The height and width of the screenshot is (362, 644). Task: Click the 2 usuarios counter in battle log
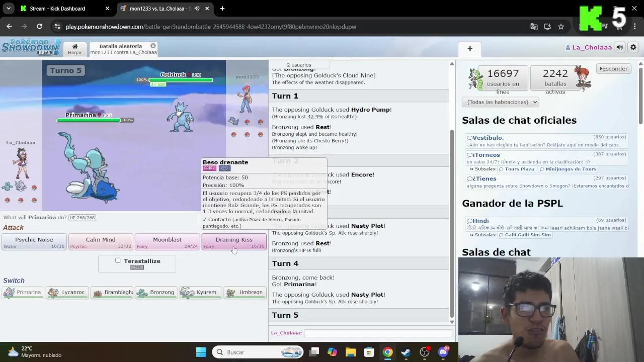coord(299,65)
